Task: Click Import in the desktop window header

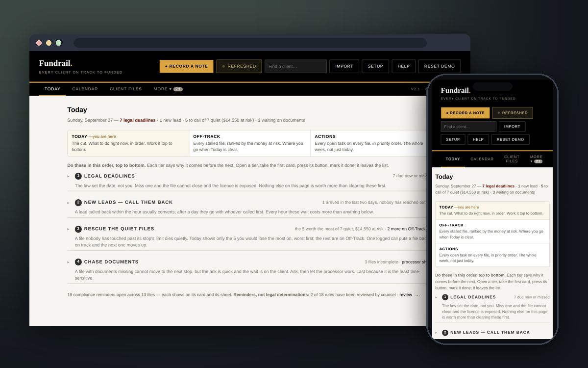Action: [x=344, y=66]
